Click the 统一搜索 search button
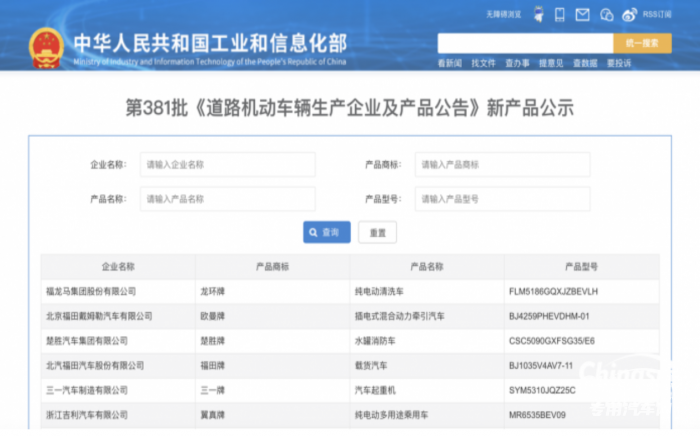The width and height of the screenshot is (700, 436). point(642,43)
